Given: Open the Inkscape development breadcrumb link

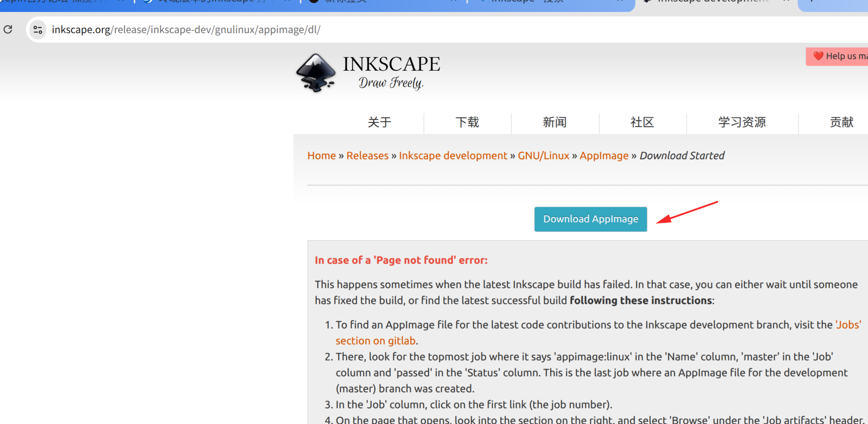Looking at the screenshot, I should (x=453, y=156).
